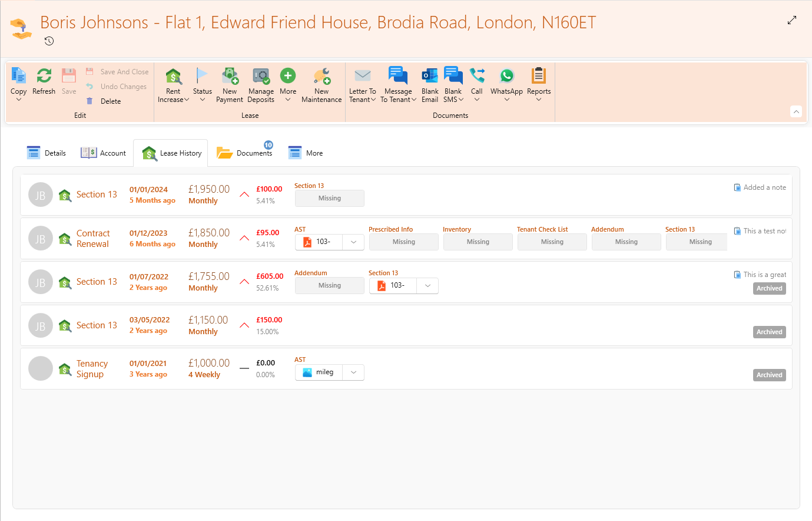Click Missing Section 13 button in 01/01/2024 row
Screen dimensions: 812x521
(x=330, y=198)
